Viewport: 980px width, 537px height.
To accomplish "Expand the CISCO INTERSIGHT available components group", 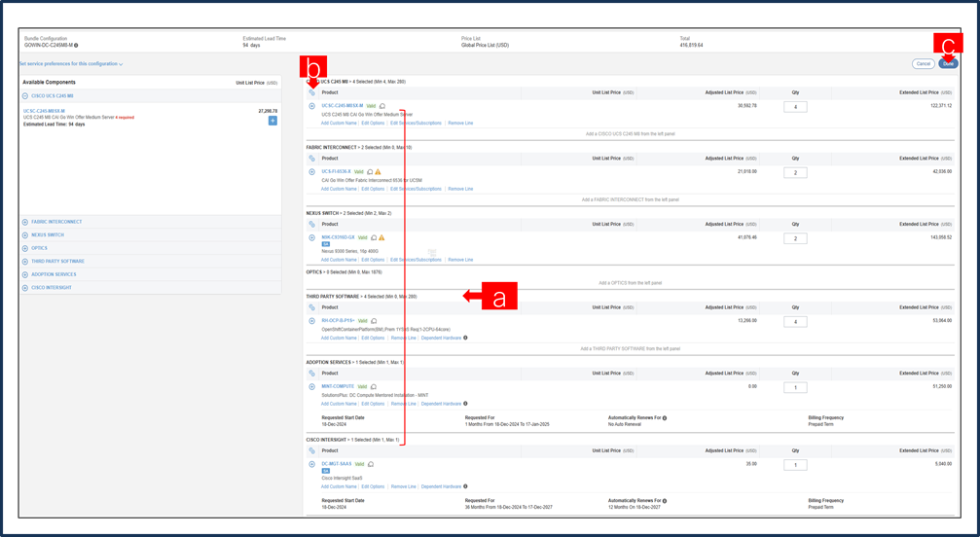I will 25,288.
